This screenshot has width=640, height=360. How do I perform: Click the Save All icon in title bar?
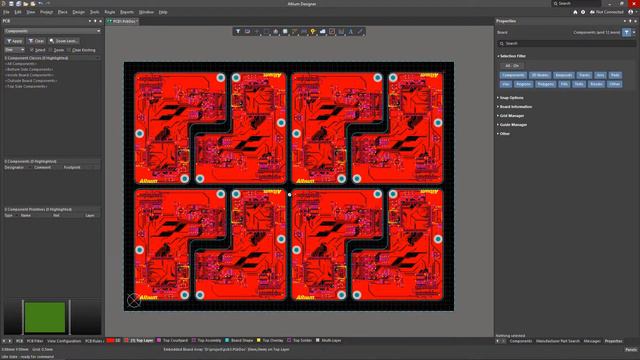[18, 4]
